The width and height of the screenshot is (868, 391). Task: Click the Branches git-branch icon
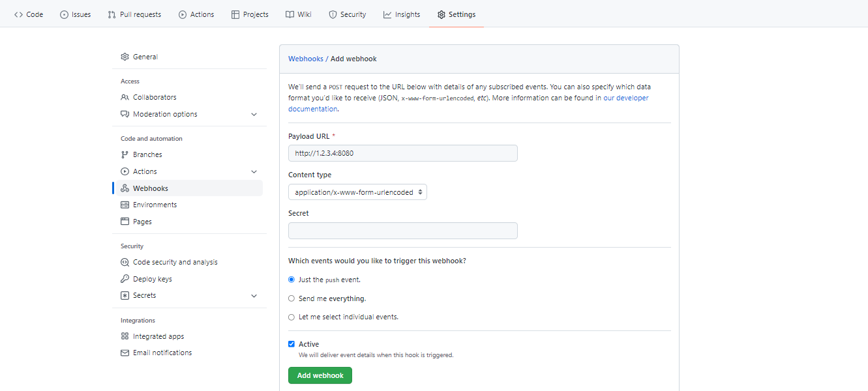(125, 154)
